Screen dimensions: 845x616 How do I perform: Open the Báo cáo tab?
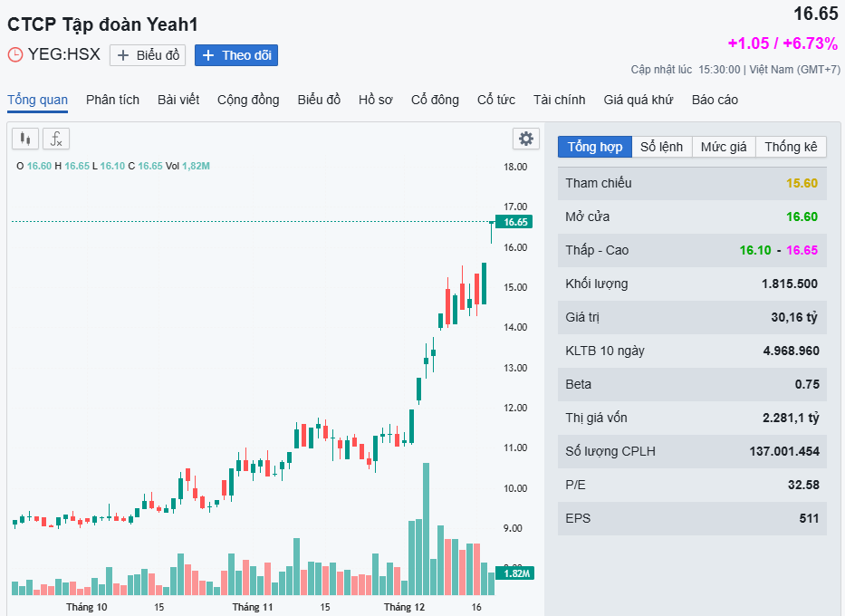[x=715, y=100]
